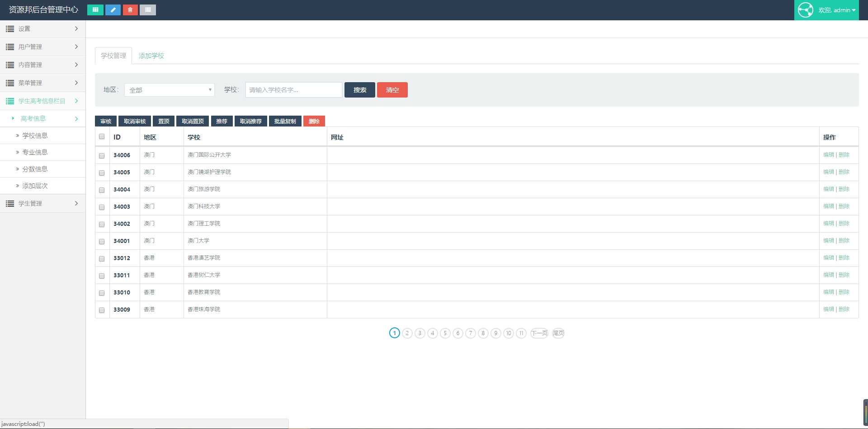
Task: Toggle the select-all checkbox in table header
Action: point(102,137)
